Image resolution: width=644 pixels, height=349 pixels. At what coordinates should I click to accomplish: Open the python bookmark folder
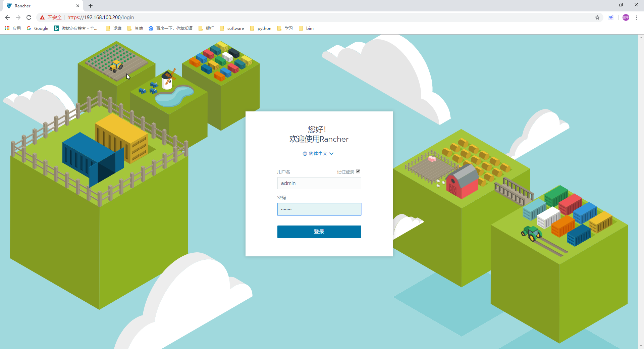coord(261,28)
